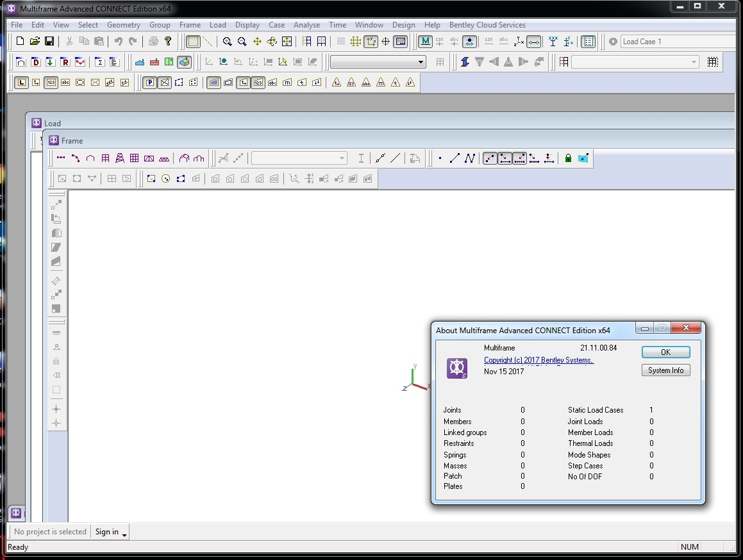This screenshot has height=560, width=743.
Task: Select the zigzag connected members tool
Action: tap(470, 158)
